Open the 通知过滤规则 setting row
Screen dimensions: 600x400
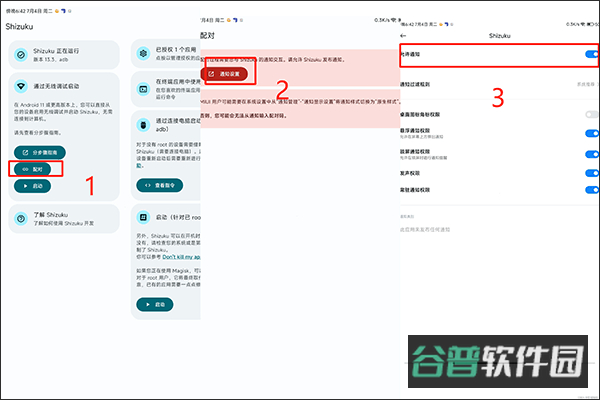point(499,84)
